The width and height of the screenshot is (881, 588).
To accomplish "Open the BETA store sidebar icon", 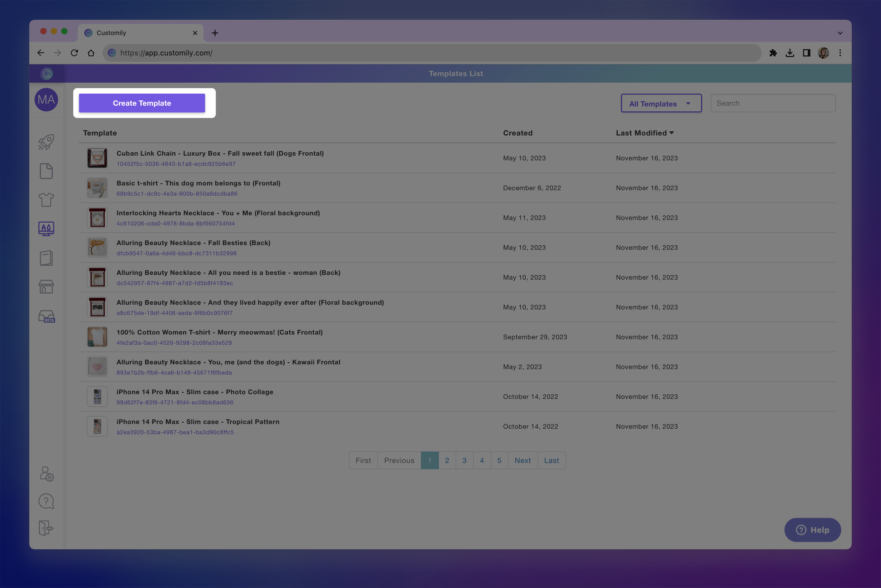I will tap(47, 316).
